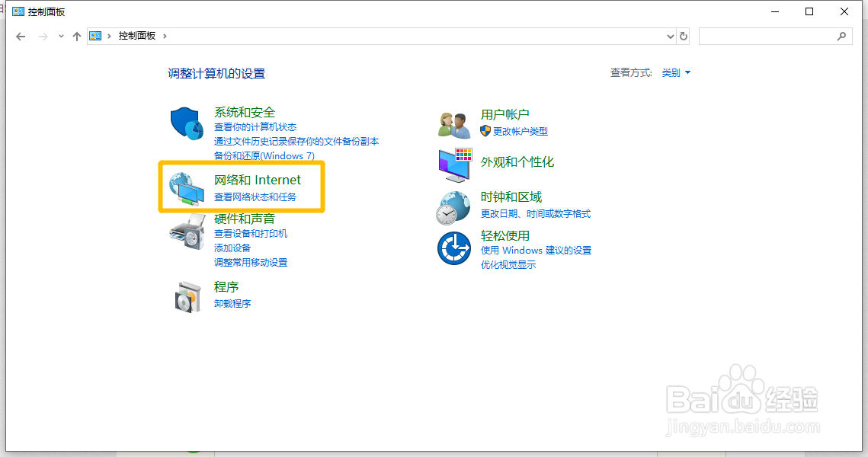868x457 pixels.
Task: Open the 程序 disc box icon
Action: coord(187,297)
